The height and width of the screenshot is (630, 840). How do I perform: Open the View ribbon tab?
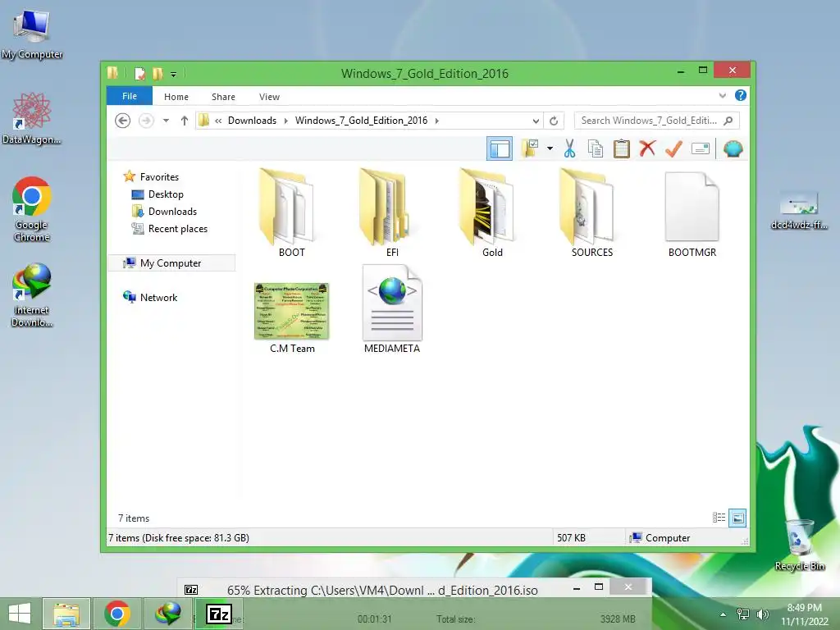pyautogui.click(x=269, y=97)
